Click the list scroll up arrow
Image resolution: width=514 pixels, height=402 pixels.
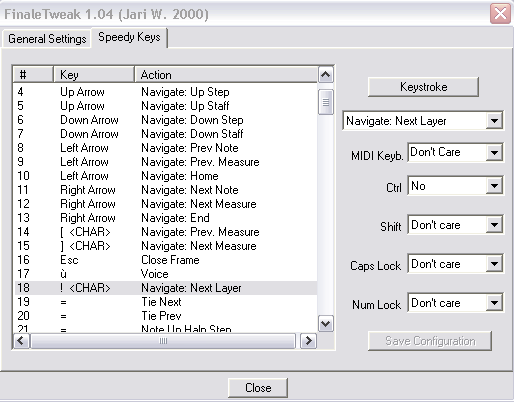coord(326,75)
